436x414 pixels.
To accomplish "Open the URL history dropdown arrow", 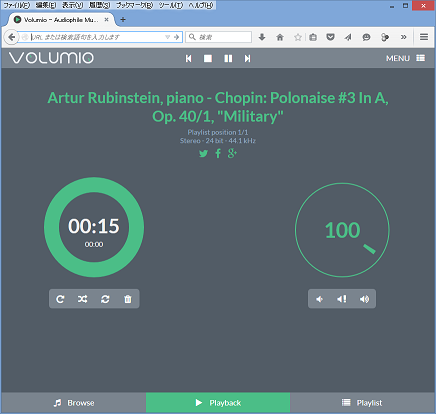I will coord(168,37).
